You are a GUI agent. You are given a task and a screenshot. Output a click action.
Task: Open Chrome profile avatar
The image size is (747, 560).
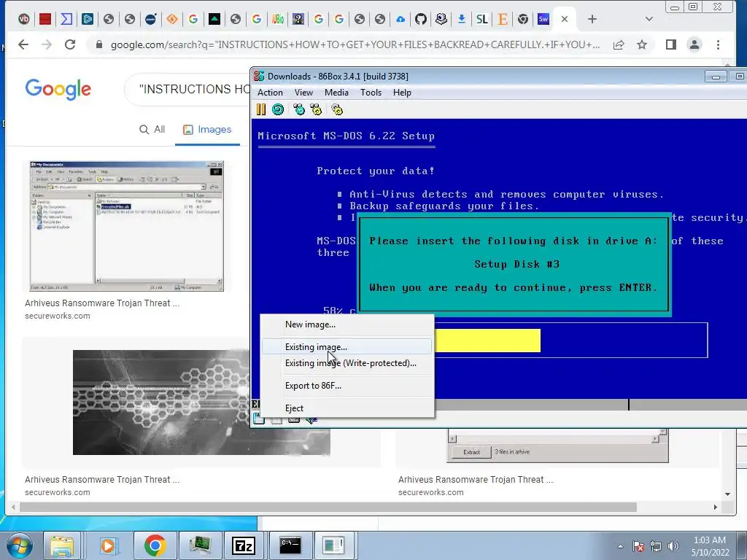point(694,44)
